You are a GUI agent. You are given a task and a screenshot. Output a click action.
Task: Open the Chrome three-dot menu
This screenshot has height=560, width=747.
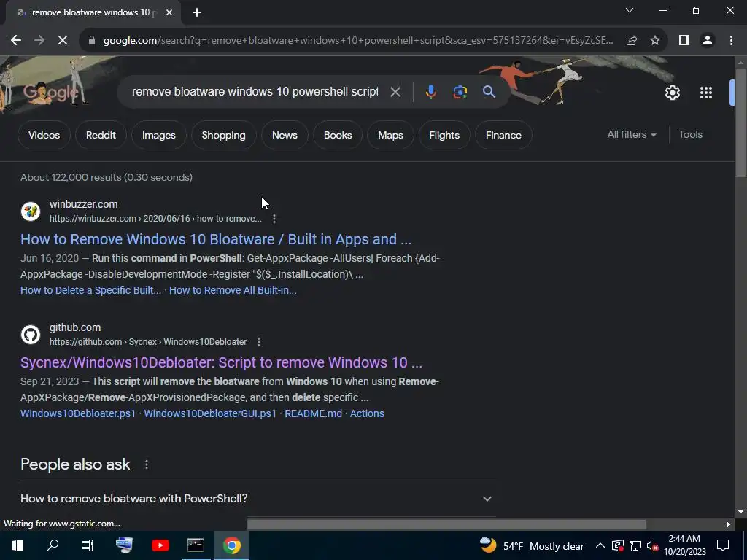(731, 41)
